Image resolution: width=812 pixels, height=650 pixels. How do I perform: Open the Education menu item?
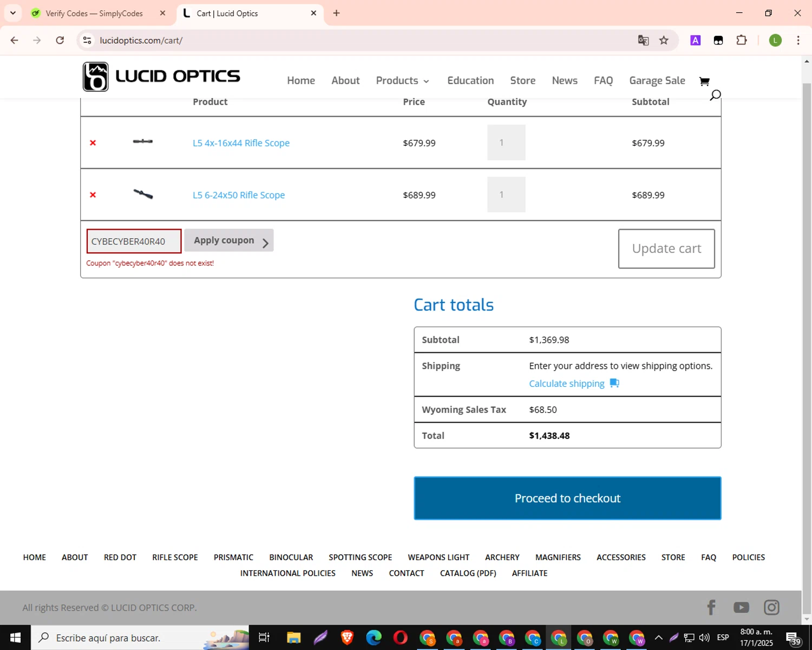coord(470,81)
